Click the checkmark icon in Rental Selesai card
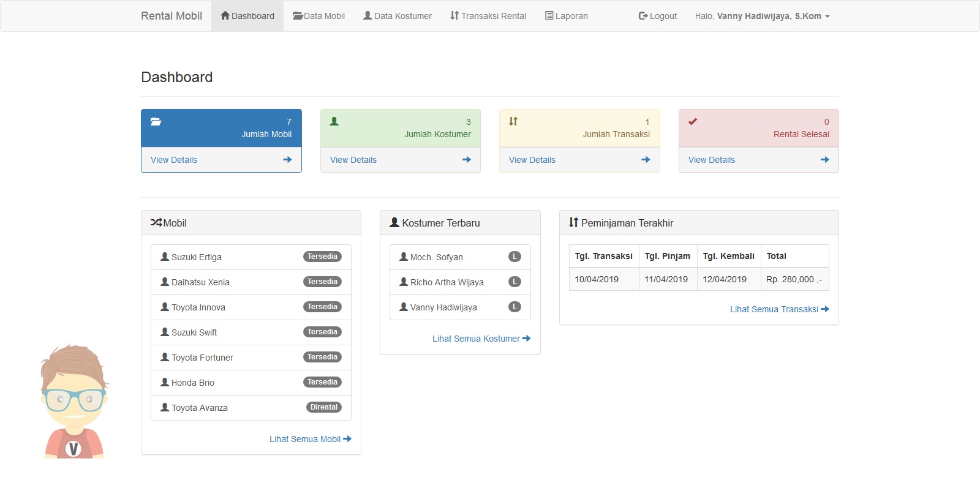The image size is (980, 480). [693, 122]
